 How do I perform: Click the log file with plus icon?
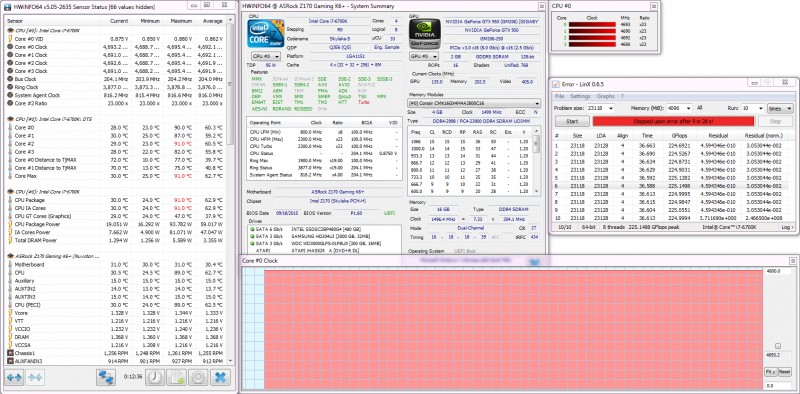[177, 378]
